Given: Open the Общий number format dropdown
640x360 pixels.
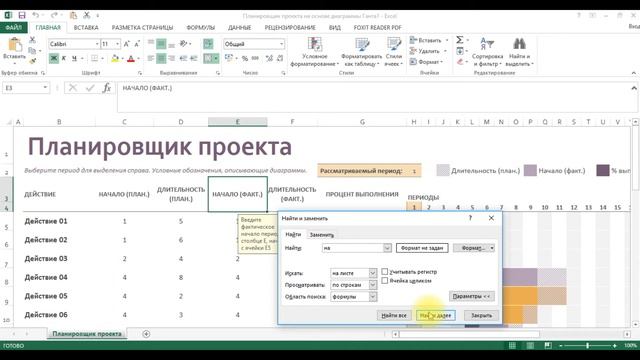Looking at the screenshot, I should (281, 44).
